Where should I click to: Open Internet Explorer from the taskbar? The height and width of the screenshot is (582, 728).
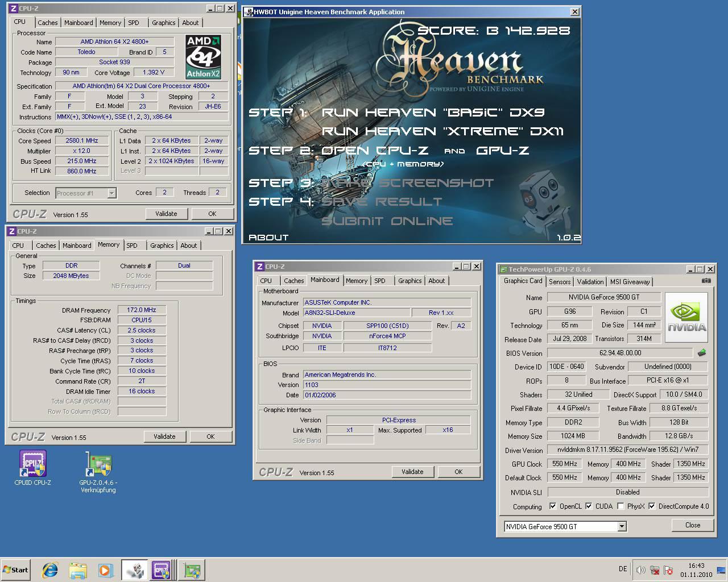coord(50,570)
